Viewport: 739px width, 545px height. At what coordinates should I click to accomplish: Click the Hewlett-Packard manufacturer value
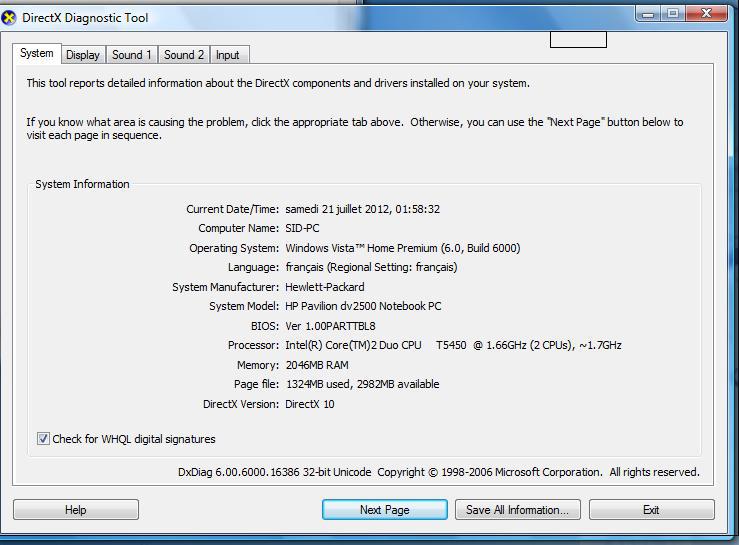click(325, 287)
